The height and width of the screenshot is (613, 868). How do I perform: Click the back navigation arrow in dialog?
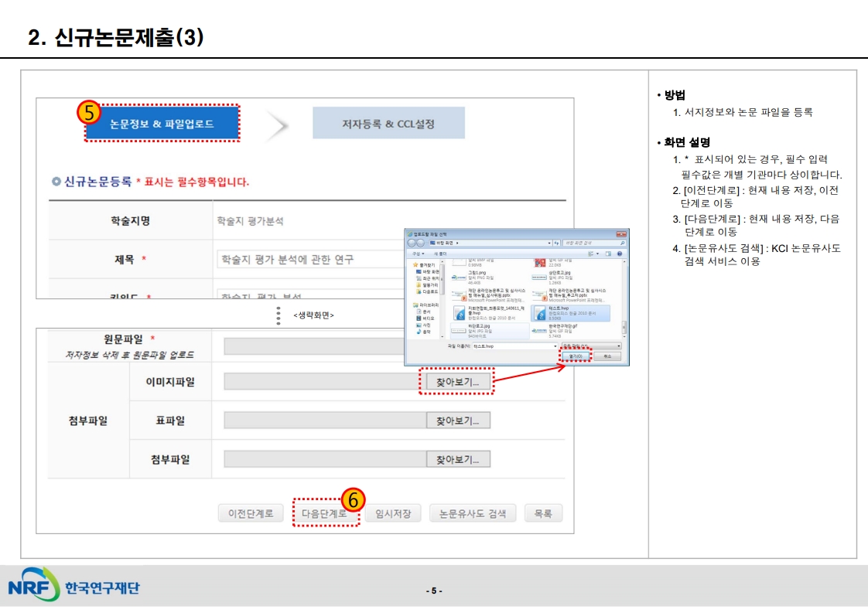pos(412,243)
